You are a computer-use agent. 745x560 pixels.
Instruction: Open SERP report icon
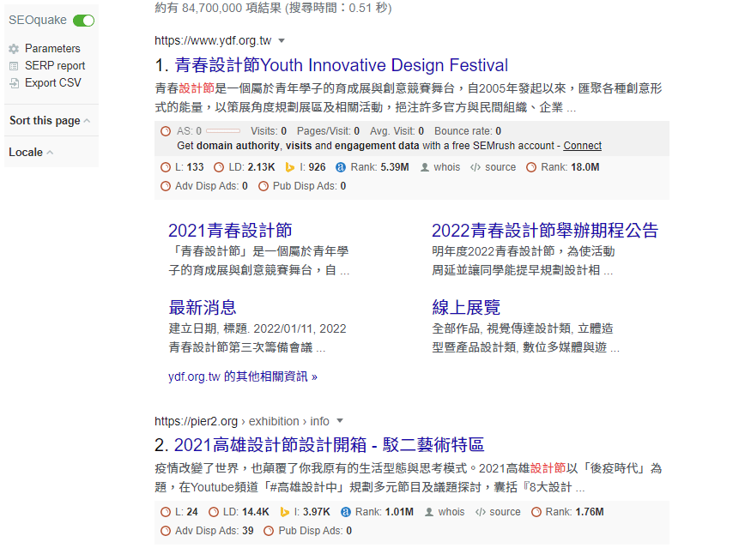coord(14,66)
